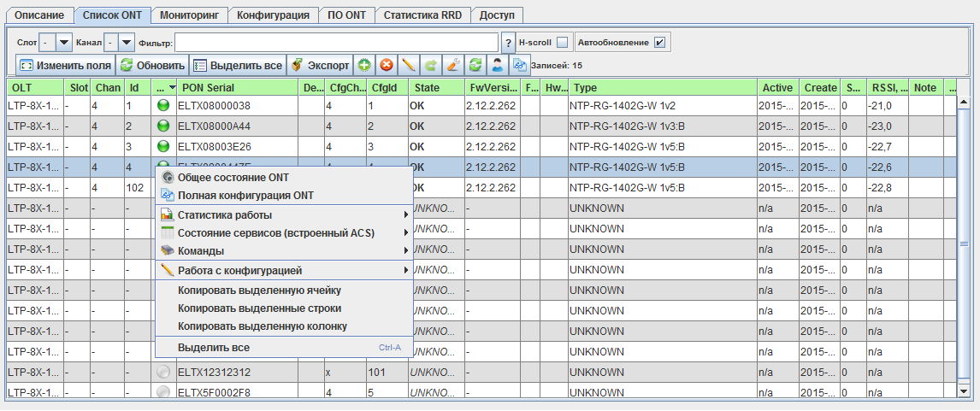Image resolution: width=980 pixels, height=411 pixels.
Task: Enable the H-scroll checkbox
Action: point(562,43)
